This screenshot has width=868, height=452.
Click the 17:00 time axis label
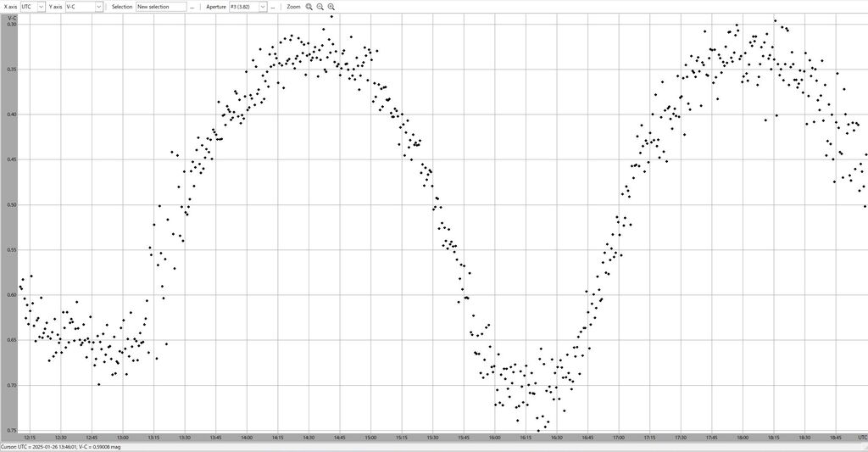(619, 438)
